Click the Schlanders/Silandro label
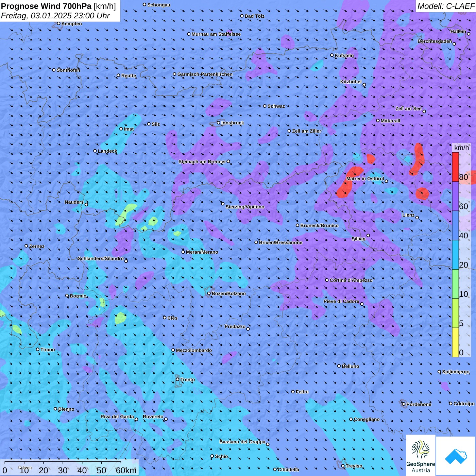 point(101,258)
